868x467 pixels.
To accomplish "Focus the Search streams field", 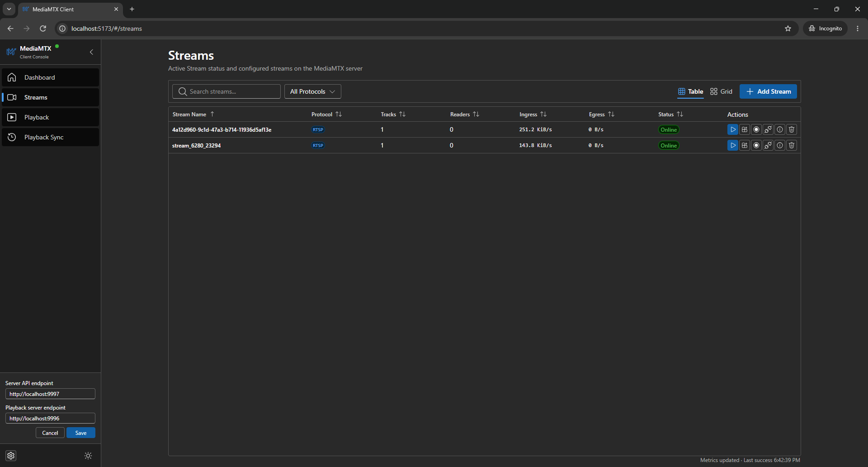I will point(226,91).
